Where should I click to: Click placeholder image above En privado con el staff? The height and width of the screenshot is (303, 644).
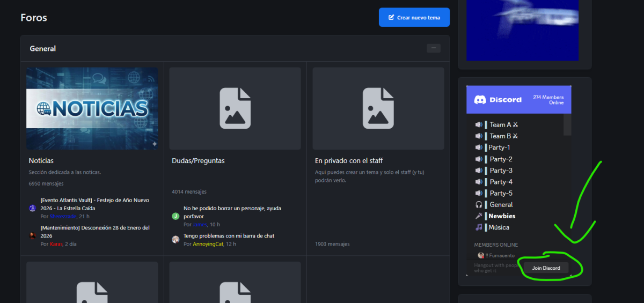pos(378,108)
